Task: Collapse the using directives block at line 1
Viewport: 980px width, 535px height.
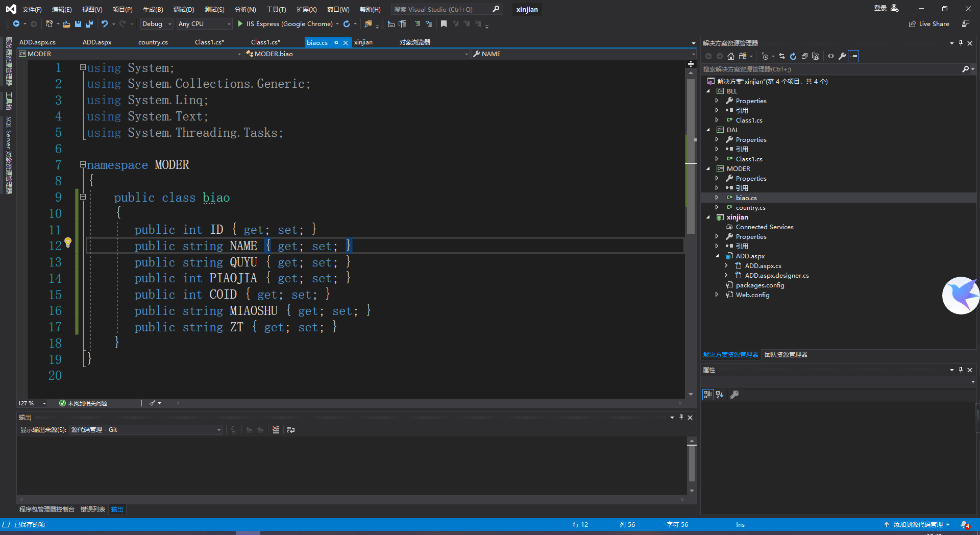Action: point(83,67)
